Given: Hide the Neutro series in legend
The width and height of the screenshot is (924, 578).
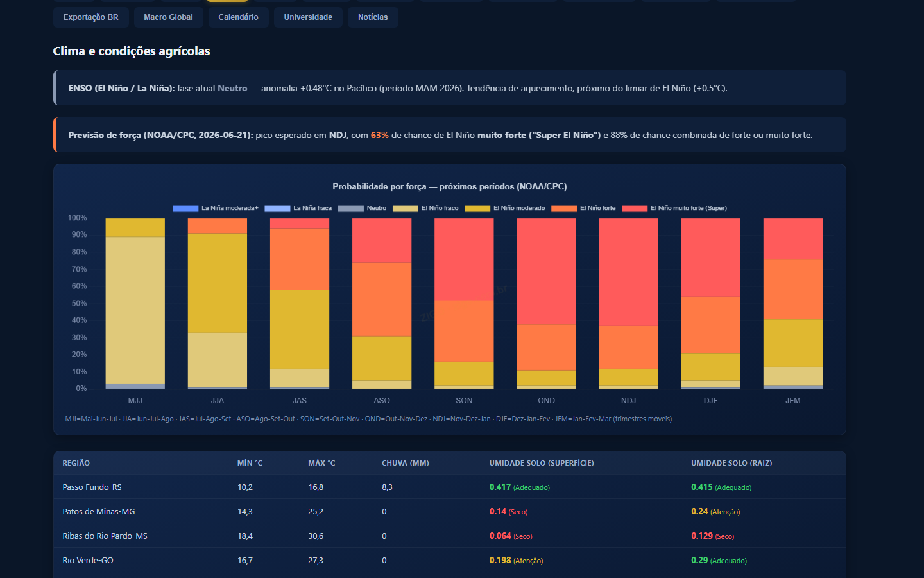Looking at the screenshot, I should pyautogui.click(x=363, y=208).
